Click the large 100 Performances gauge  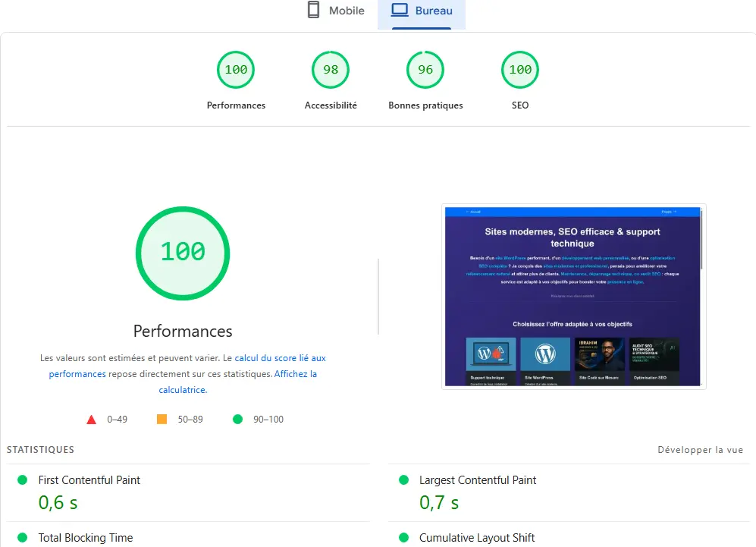(x=182, y=253)
